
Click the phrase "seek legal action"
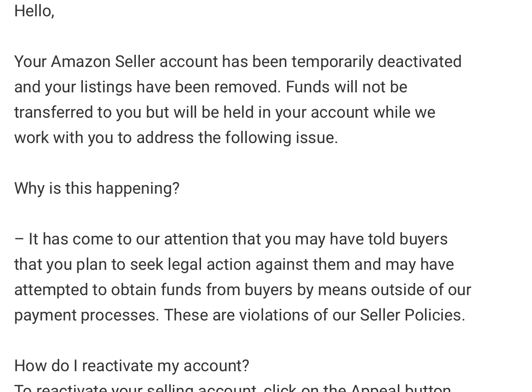[188, 264]
